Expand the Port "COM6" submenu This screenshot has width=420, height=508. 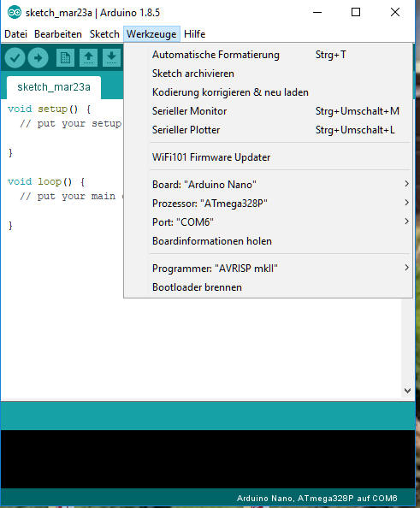point(268,222)
